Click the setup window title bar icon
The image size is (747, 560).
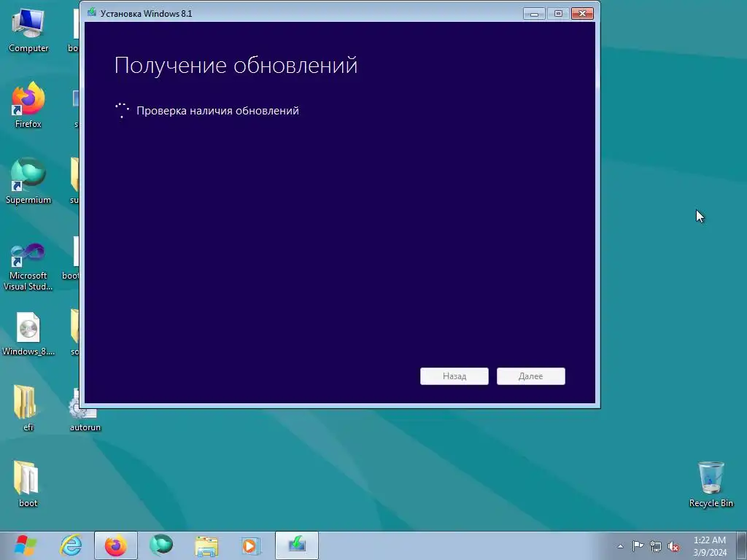(x=91, y=12)
